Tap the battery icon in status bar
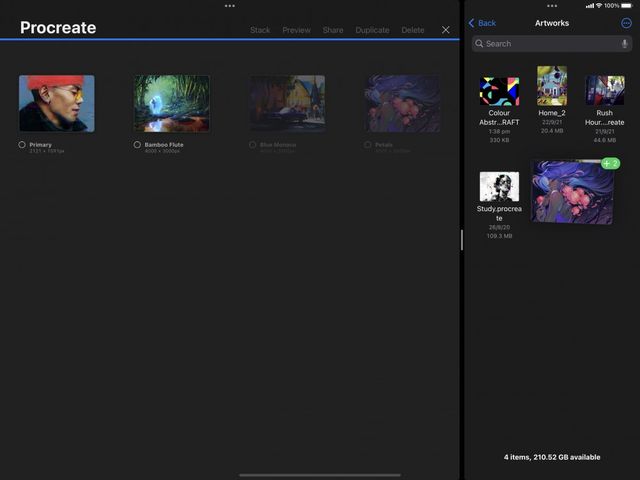The width and height of the screenshot is (640, 480). click(x=626, y=6)
